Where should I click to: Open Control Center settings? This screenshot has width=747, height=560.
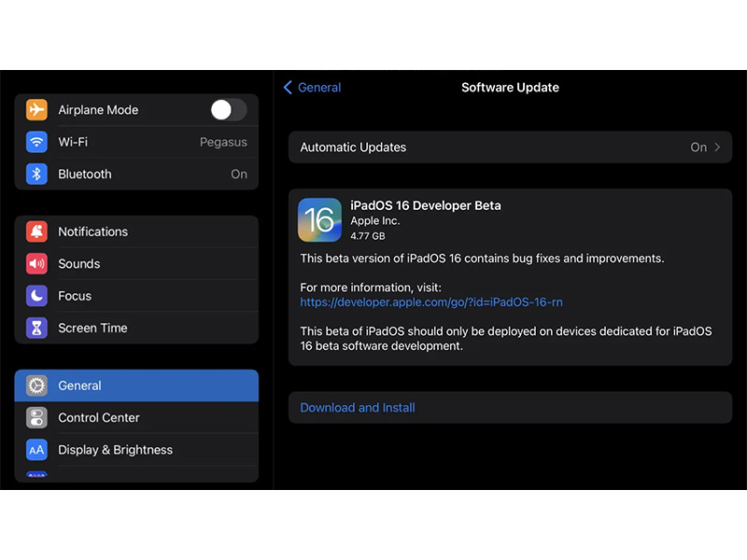point(136,417)
